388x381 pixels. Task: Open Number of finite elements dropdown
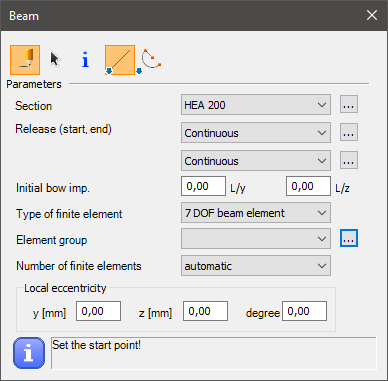(x=256, y=266)
